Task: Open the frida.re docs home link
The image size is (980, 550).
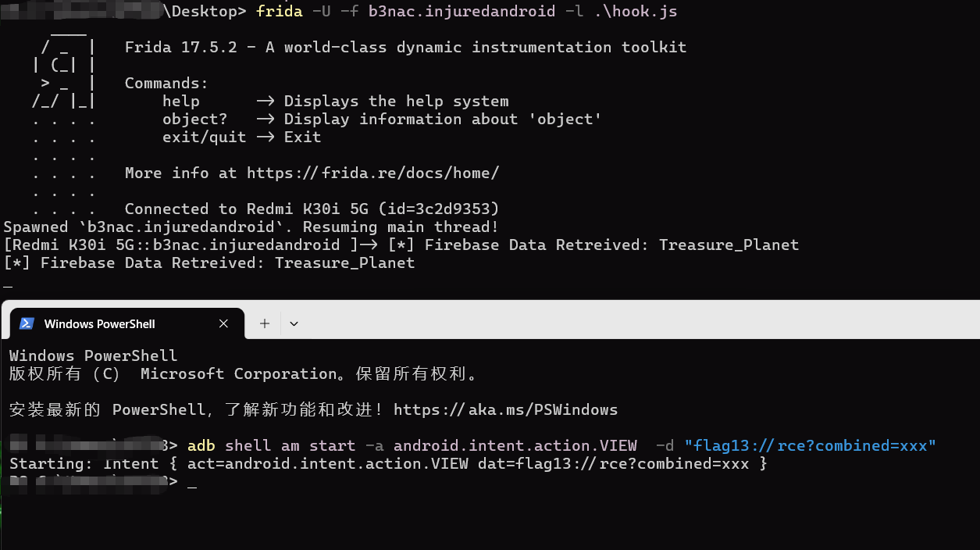Action: pyautogui.click(x=372, y=173)
